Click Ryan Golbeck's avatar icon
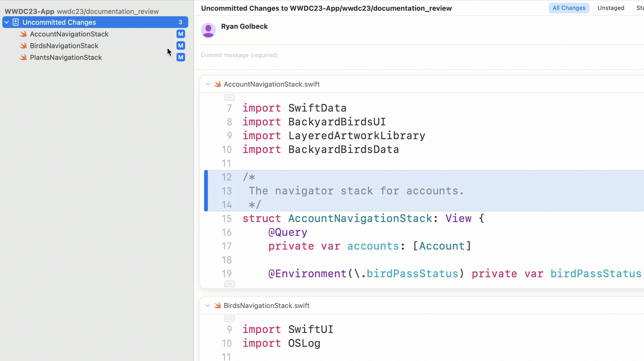 [x=208, y=30]
